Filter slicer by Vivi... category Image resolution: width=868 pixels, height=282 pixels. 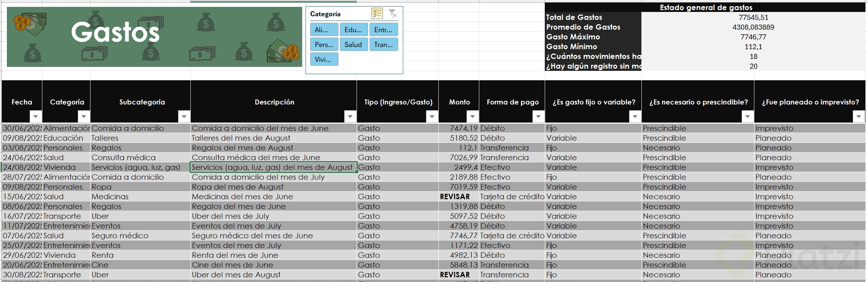(x=324, y=59)
